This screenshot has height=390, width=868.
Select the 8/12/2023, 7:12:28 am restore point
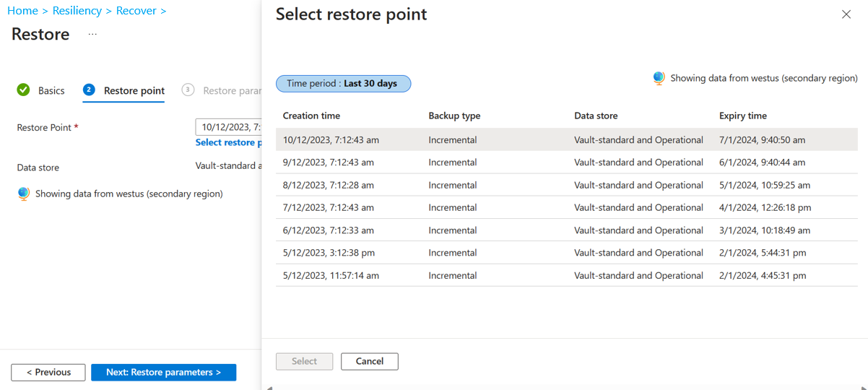point(329,185)
